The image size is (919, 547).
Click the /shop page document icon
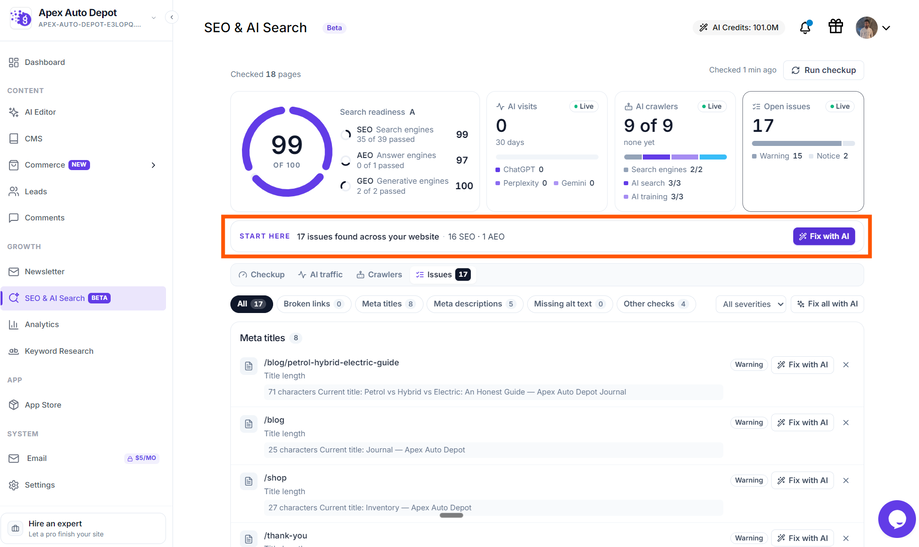tap(249, 481)
